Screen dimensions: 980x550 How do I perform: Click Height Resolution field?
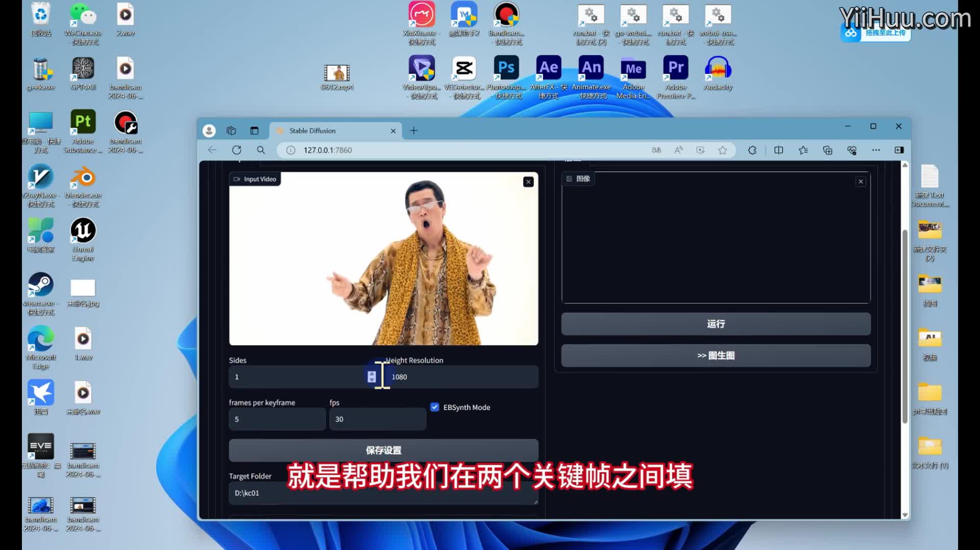pyautogui.click(x=462, y=377)
